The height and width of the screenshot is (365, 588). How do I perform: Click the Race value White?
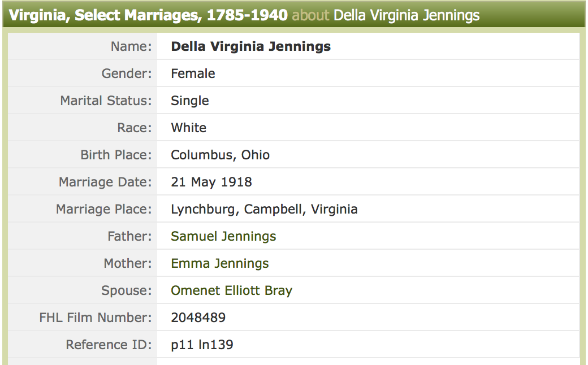coord(189,128)
